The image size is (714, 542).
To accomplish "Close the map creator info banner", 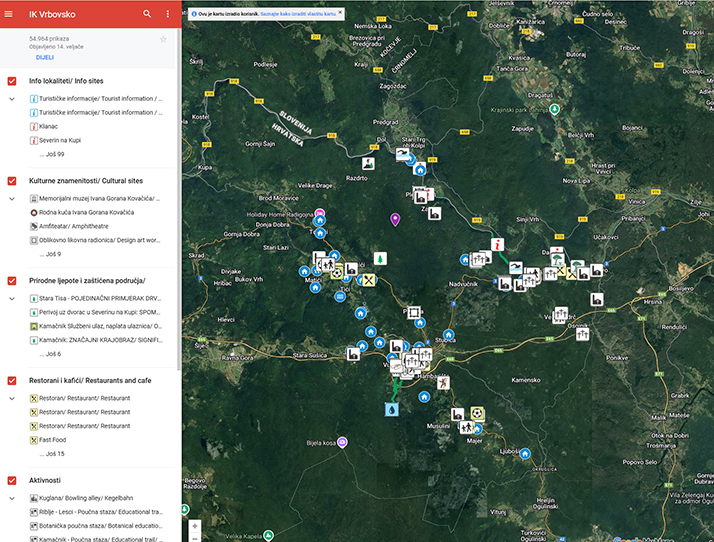I will click(x=340, y=12).
